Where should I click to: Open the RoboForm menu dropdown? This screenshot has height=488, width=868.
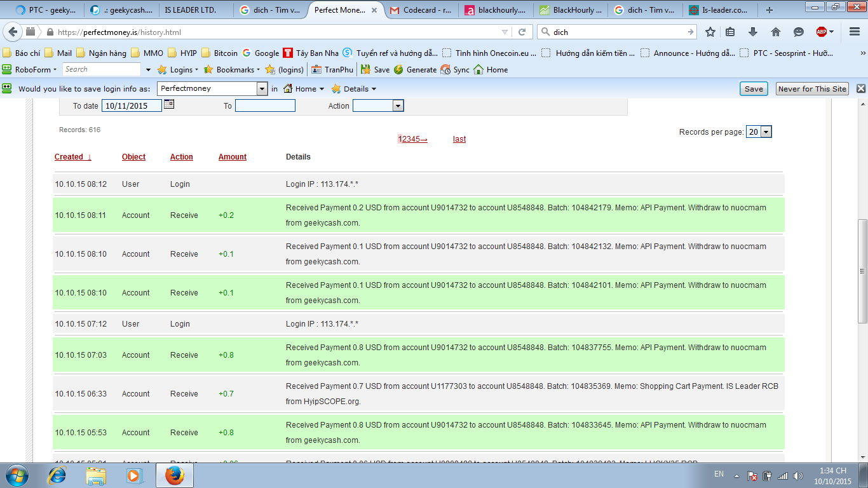[x=30, y=70]
